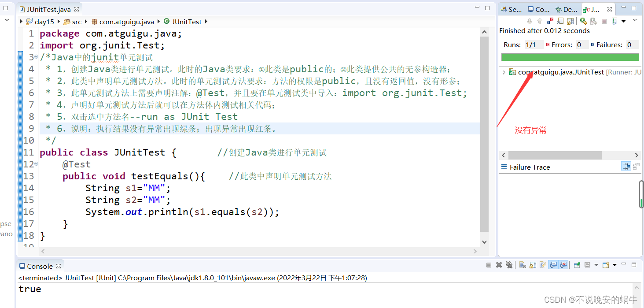Open JUnit test run history
644x308 pixels.
click(615, 21)
